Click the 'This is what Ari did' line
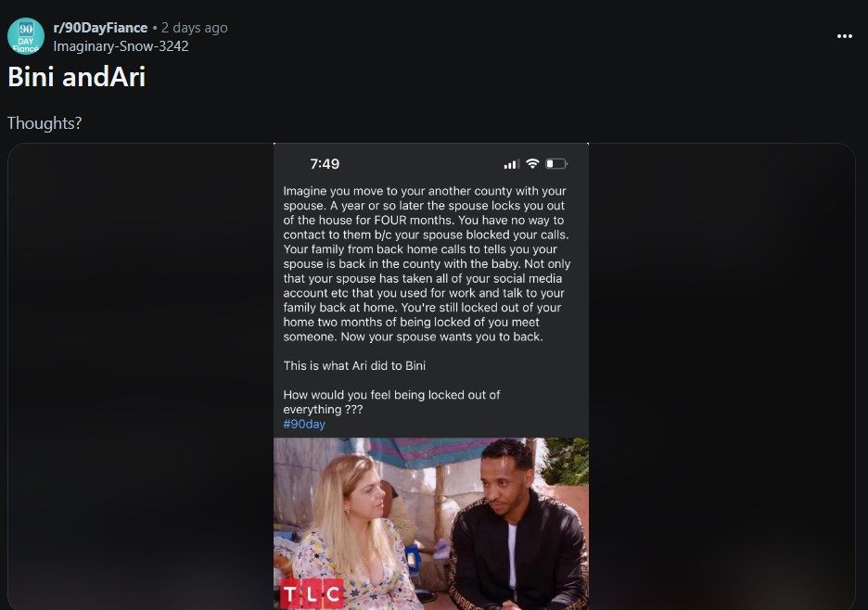This screenshot has height=610, width=868. pos(354,366)
